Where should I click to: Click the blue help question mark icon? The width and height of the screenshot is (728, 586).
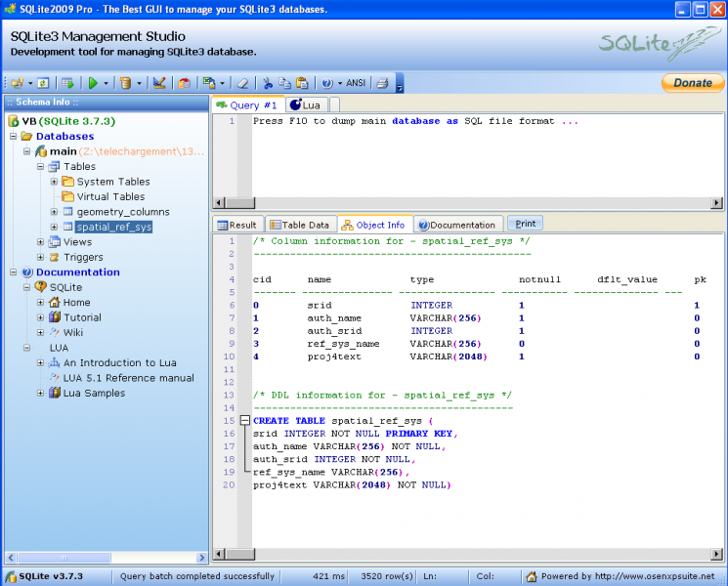coord(327,83)
